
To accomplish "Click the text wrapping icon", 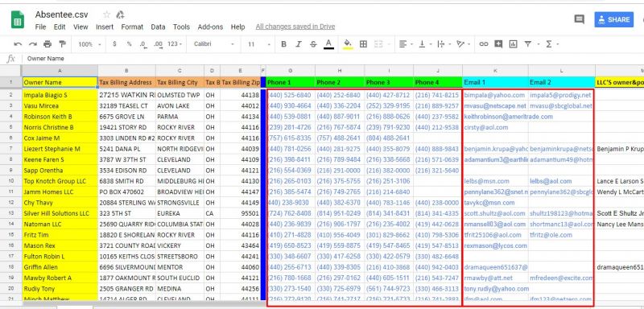I will tap(440, 44).
